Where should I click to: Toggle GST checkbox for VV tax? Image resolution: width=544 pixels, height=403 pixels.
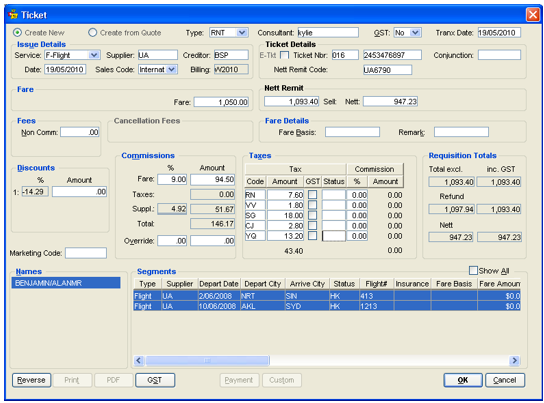coord(313,205)
